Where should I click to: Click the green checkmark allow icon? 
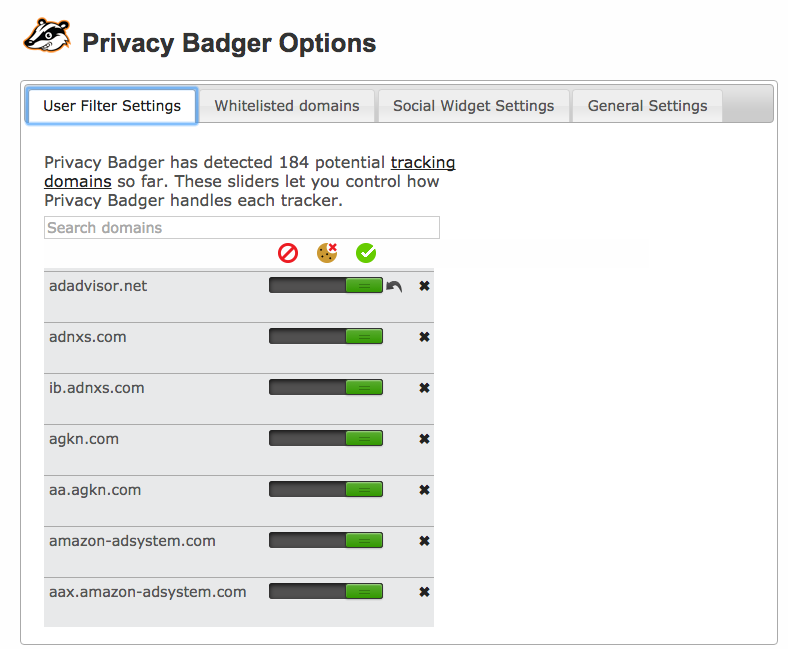(x=366, y=253)
